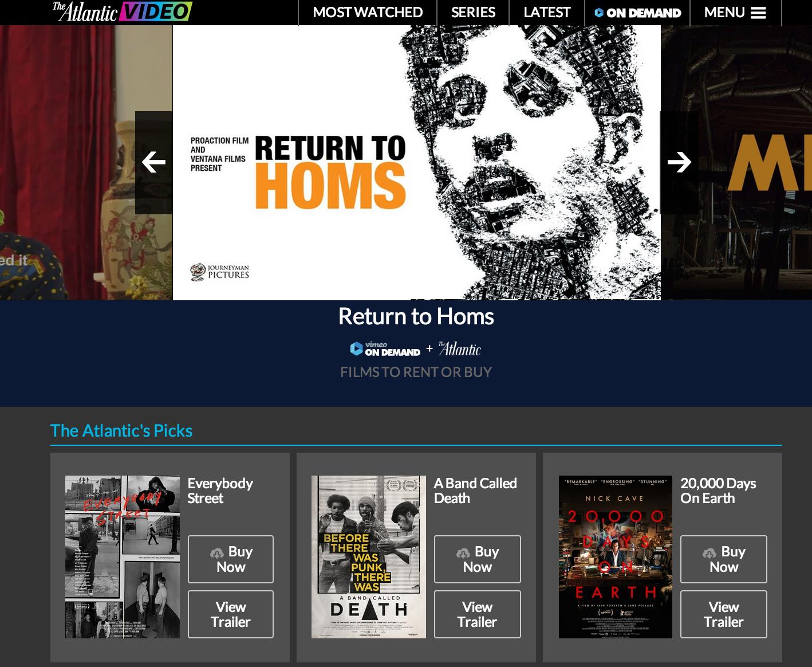
Task: Open the Everybody Street poster
Action: click(x=123, y=557)
